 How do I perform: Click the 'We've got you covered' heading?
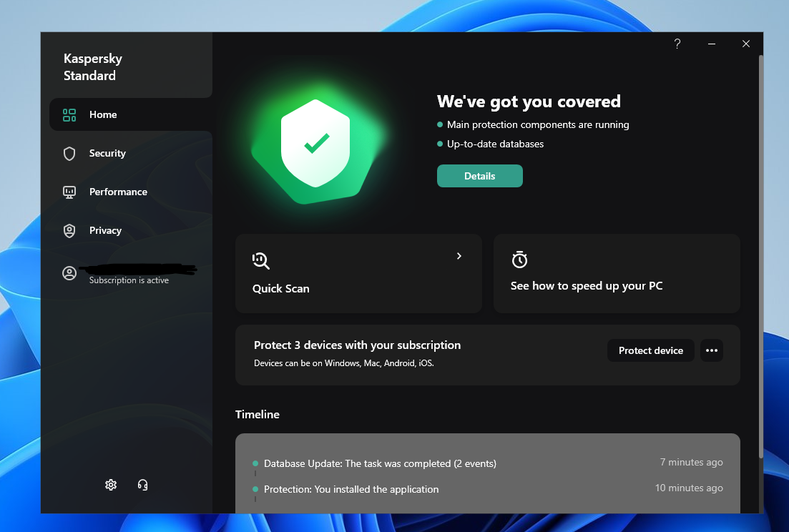[529, 102]
